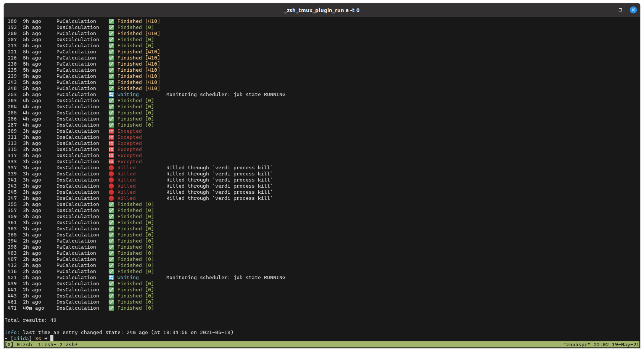Click the Finished icon on PwCalculation row 180
The image size is (644, 352).
111,21
